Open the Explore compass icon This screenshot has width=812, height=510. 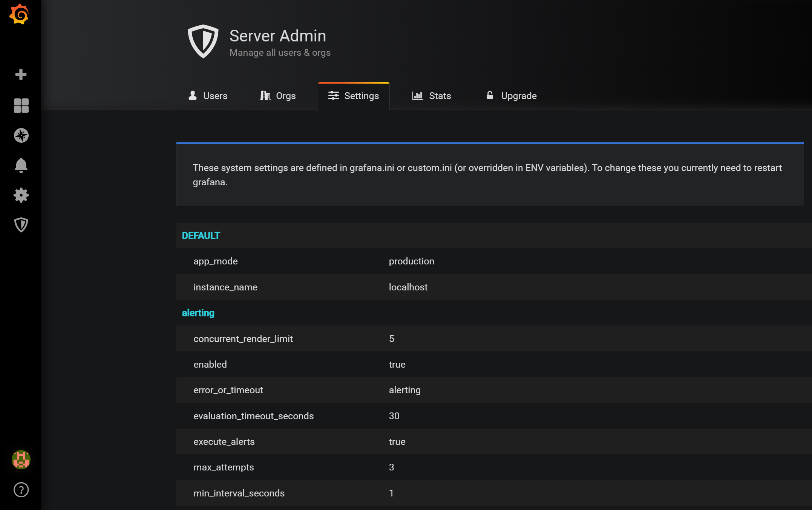(x=21, y=136)
